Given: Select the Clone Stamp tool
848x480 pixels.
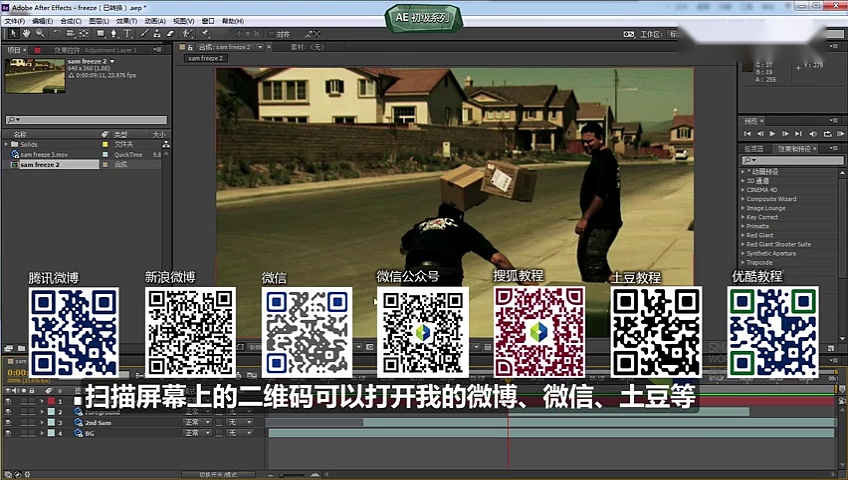Looking at the screenshot, I should pos(157,34).
